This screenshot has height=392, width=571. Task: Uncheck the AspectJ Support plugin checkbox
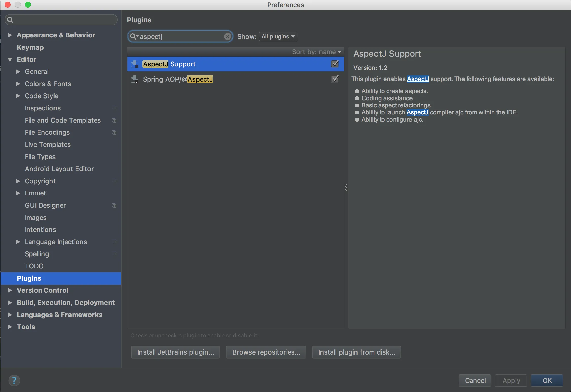click(x=335, y=64)
